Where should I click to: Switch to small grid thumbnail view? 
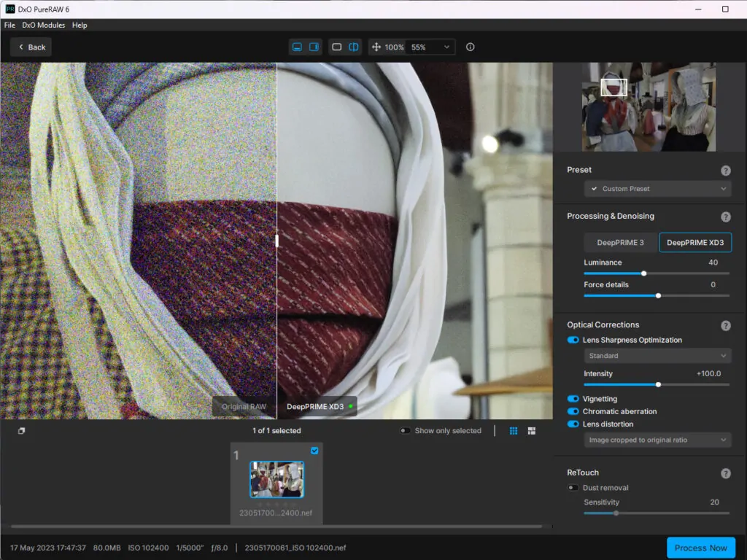[x=514, y=431]
